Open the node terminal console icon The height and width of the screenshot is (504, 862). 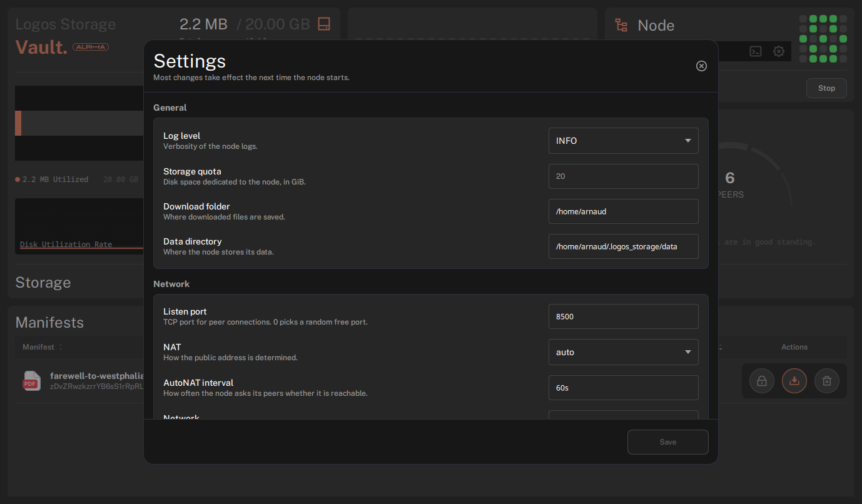pos(756,51)
